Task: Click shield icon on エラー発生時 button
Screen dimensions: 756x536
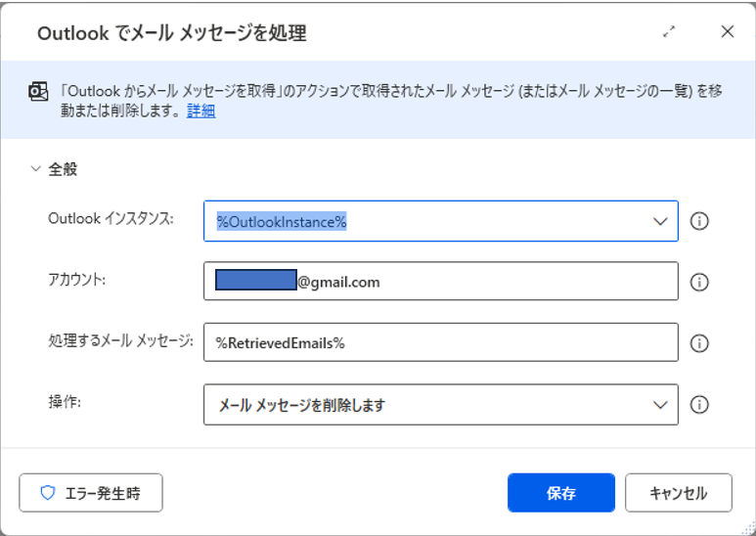Action: pos(48,493)
